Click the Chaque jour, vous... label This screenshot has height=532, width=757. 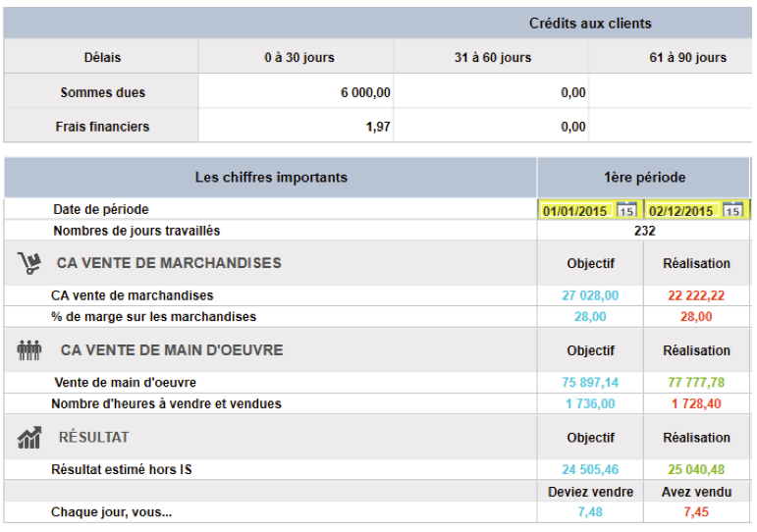tap(112, 512)
